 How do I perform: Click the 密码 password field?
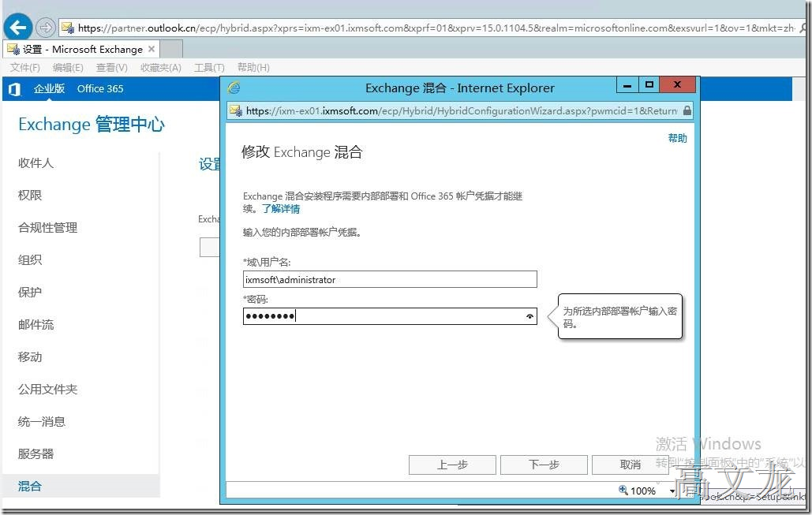click(390, 316)
